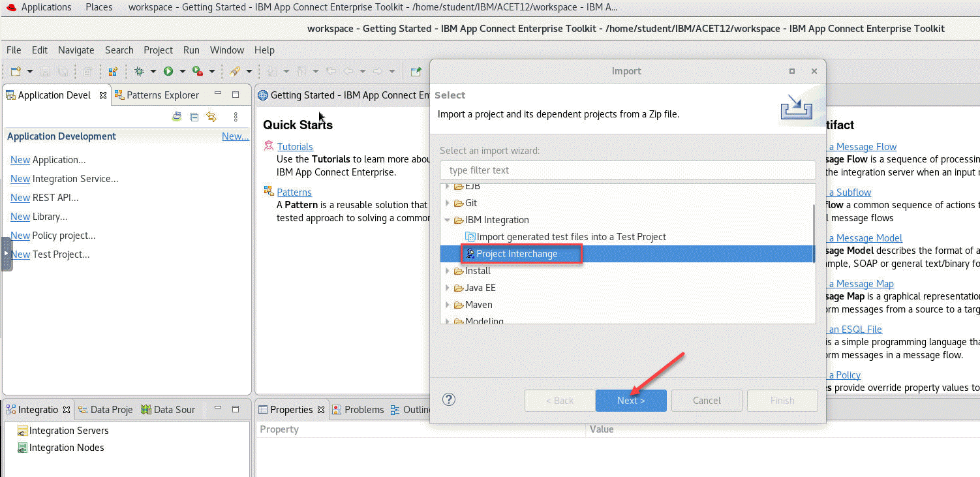Click the Integration Nodes tree icon
The image size is (980, 477).
coord(23,448)
